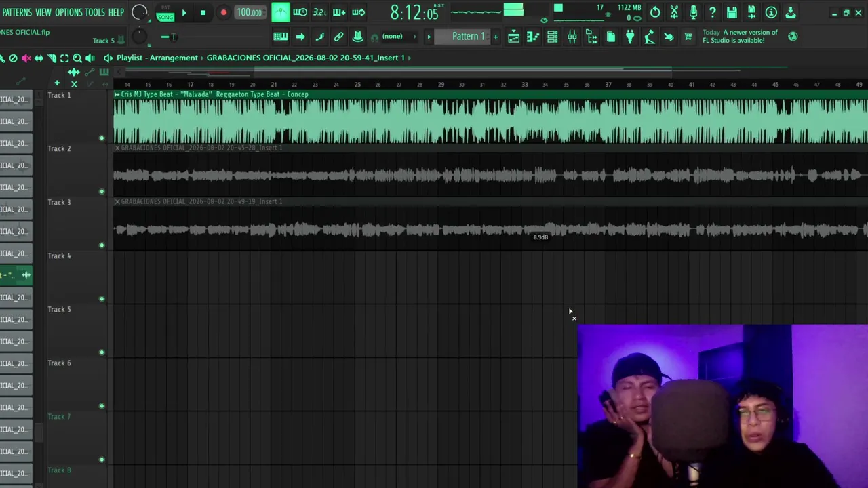Open the Piano roll icon
This screenshot has width=868, height=488.
pyautogui.click(x=533, y=37)
